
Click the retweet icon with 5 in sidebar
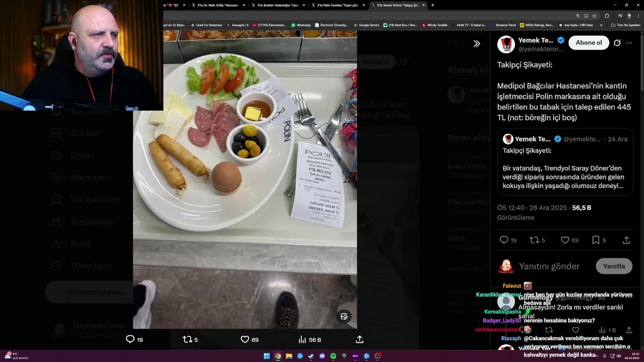[x=537, y=240]
